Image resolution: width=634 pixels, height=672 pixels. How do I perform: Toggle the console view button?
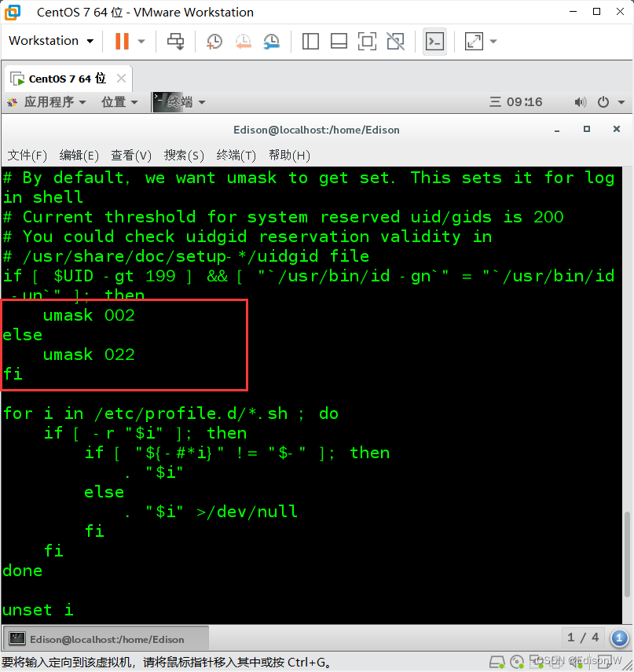point(434,41)
